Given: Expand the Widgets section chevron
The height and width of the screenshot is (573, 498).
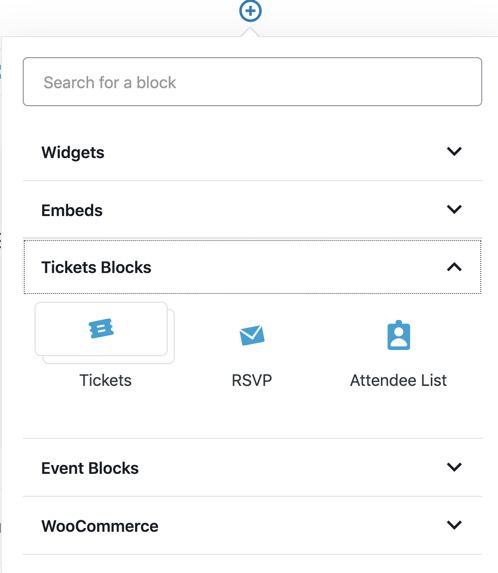Looking at the screenshot, I should pyautogui.click(x=454, y=151).
